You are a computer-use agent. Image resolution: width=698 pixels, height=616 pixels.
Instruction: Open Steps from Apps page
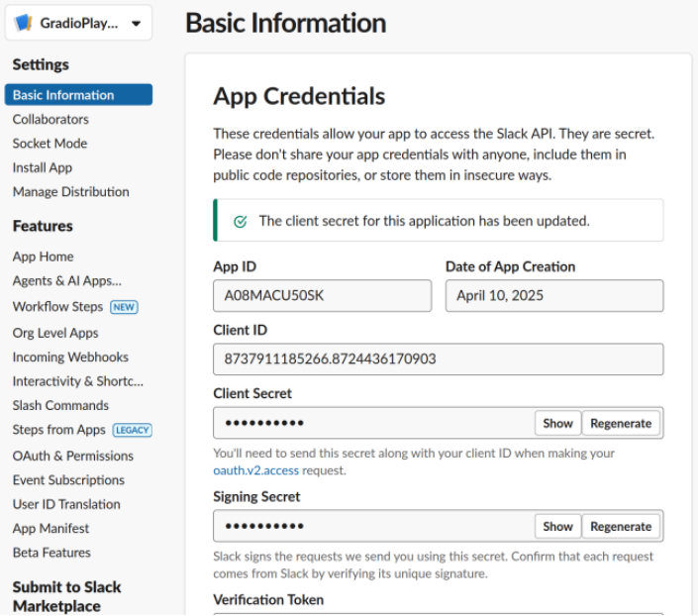(x=59, y=430)
